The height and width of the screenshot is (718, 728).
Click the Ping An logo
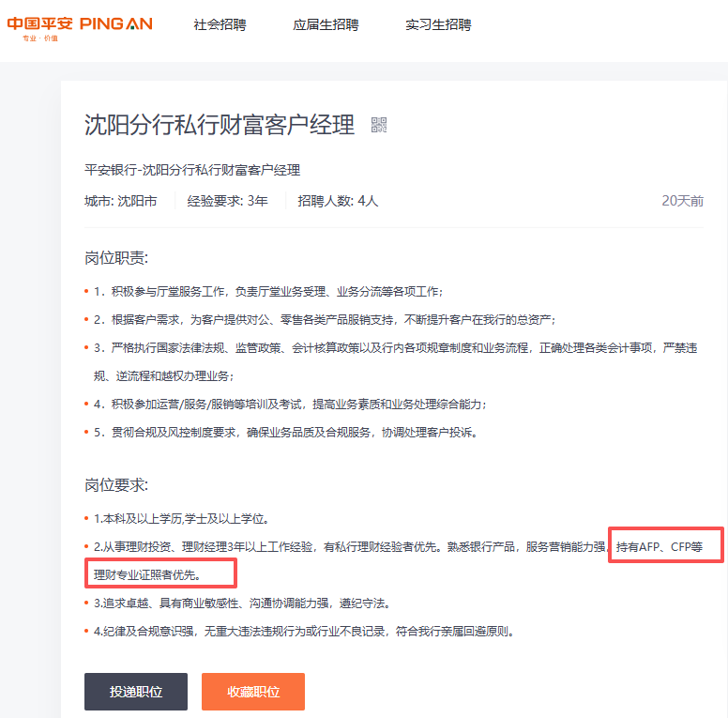point(80,26)
